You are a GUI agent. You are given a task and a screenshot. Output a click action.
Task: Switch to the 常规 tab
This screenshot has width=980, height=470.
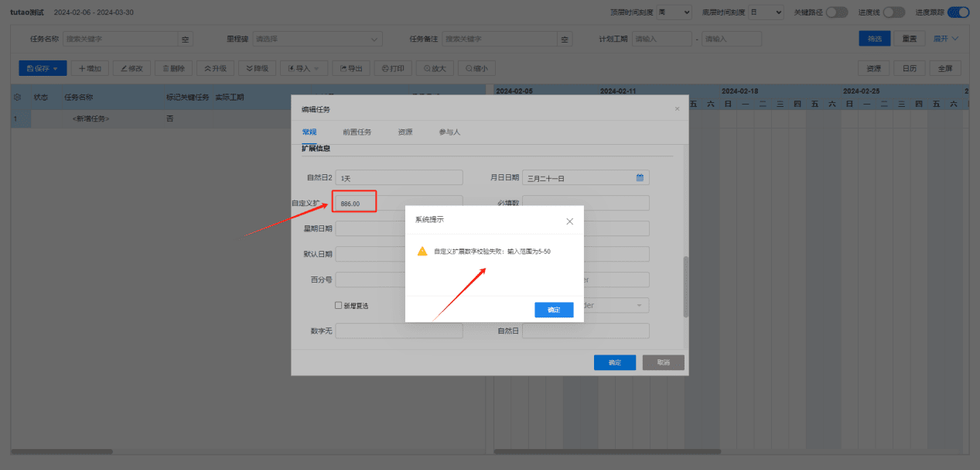[309, 132]
